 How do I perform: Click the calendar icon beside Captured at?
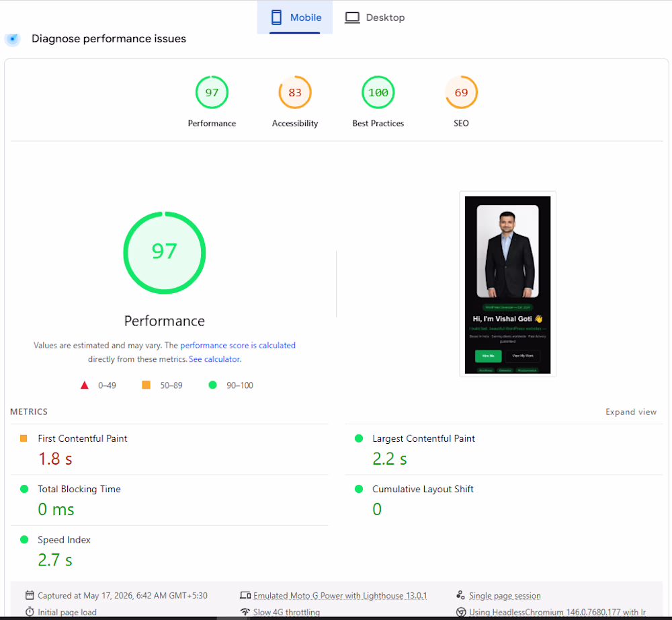click(x=30, y=595)
